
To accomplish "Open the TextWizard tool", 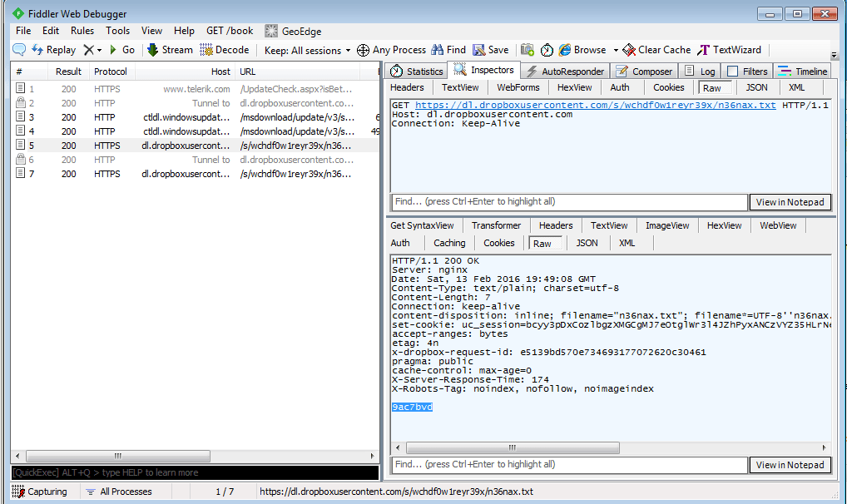I will (x=730, y=50).
